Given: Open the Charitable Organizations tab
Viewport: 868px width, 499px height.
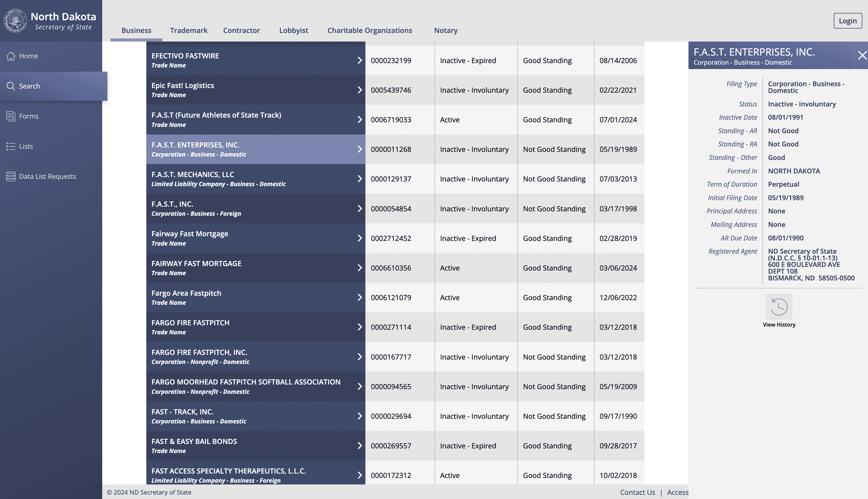Looking at the screenshot, I should tap(369, 30).
